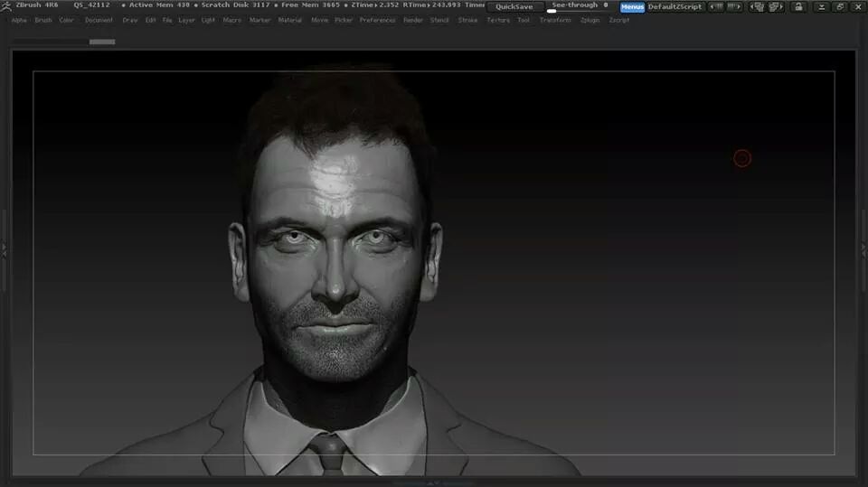Click the 'Scratch Disk 3117' status text
The image size is (868, 487).
tap(235, 5)
